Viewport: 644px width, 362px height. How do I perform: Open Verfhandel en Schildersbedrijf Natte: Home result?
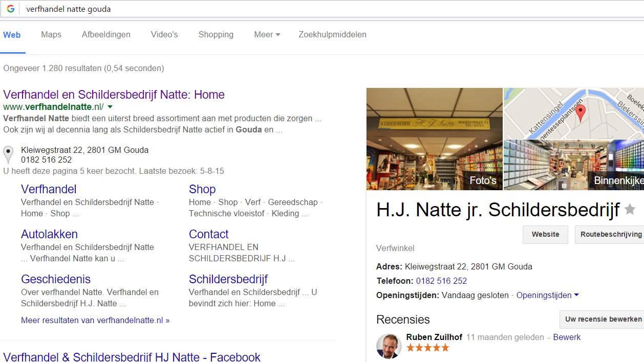coord(114,95)
